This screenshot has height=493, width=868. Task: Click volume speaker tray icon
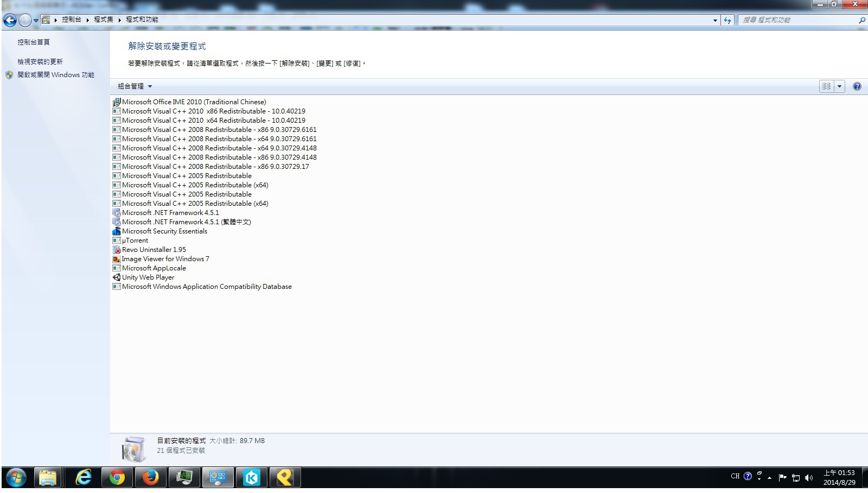click(x=809, y=478)
